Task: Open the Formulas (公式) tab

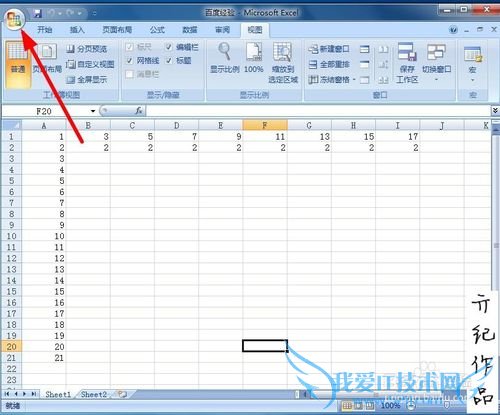Action: [157, 30]
